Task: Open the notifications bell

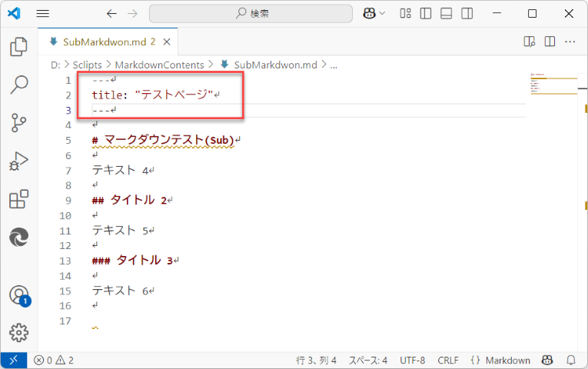Action: [571, 361]
